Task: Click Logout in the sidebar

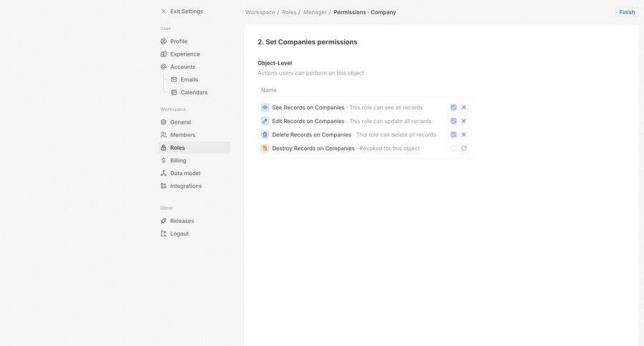Action: tap(194, 234)
